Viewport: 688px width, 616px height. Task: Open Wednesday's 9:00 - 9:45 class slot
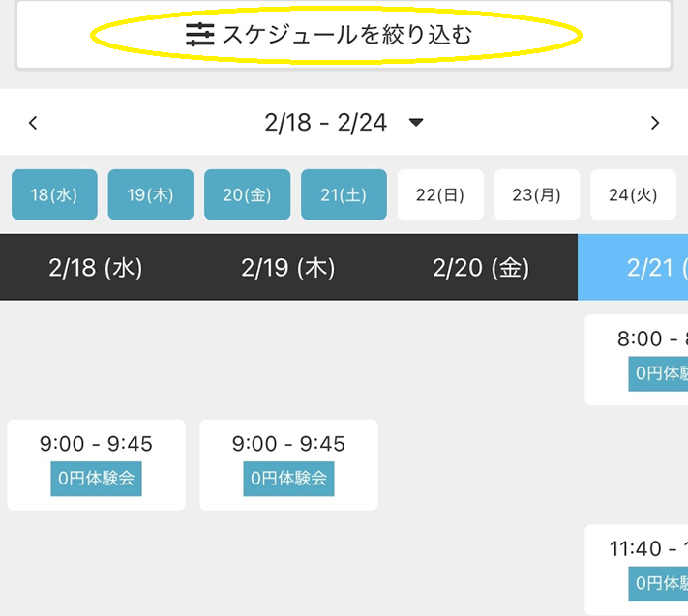point(96,464)
